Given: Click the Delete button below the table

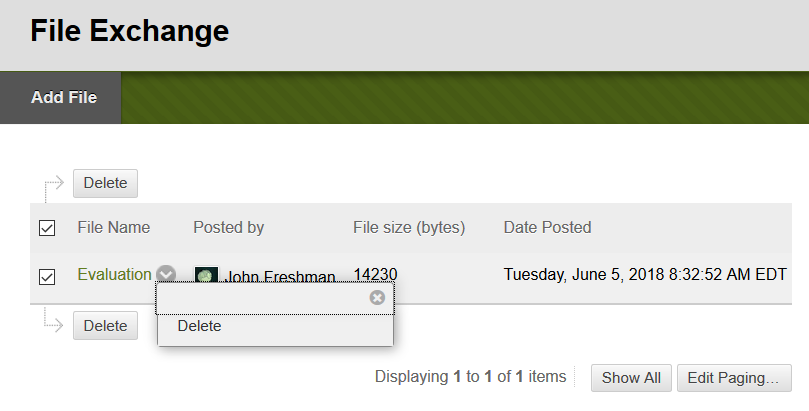Looking at the screenshot, I should 105,325.
